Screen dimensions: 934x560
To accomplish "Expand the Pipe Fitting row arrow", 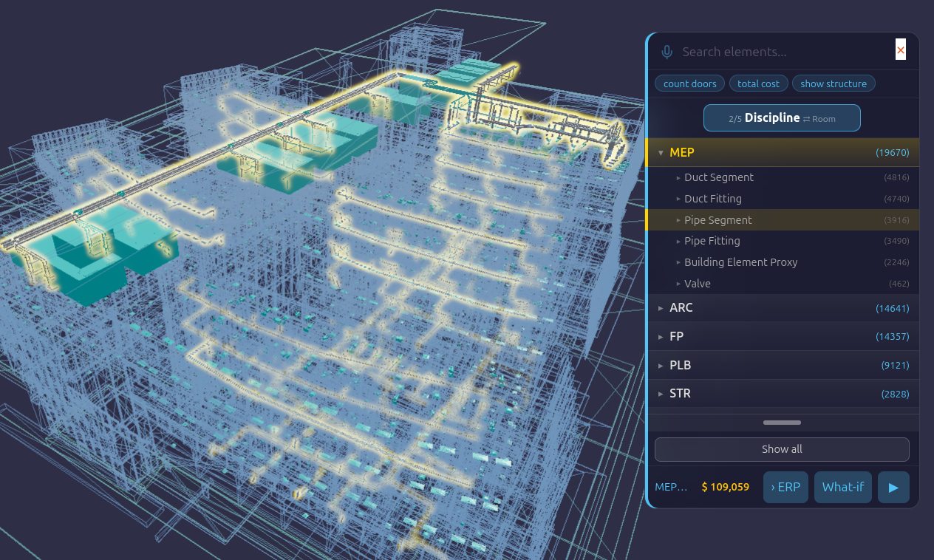I will pos(678,241).
